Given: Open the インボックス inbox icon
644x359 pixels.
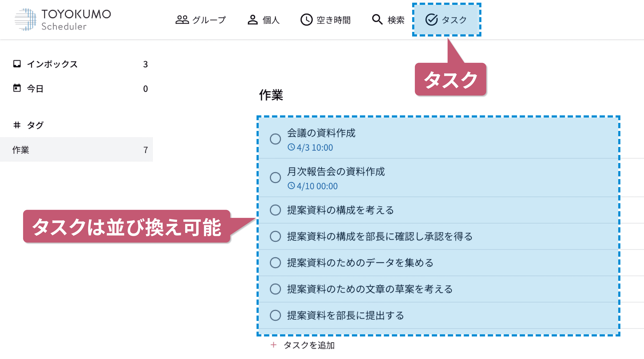Looking at the screenshot, I should click(17, 64).
